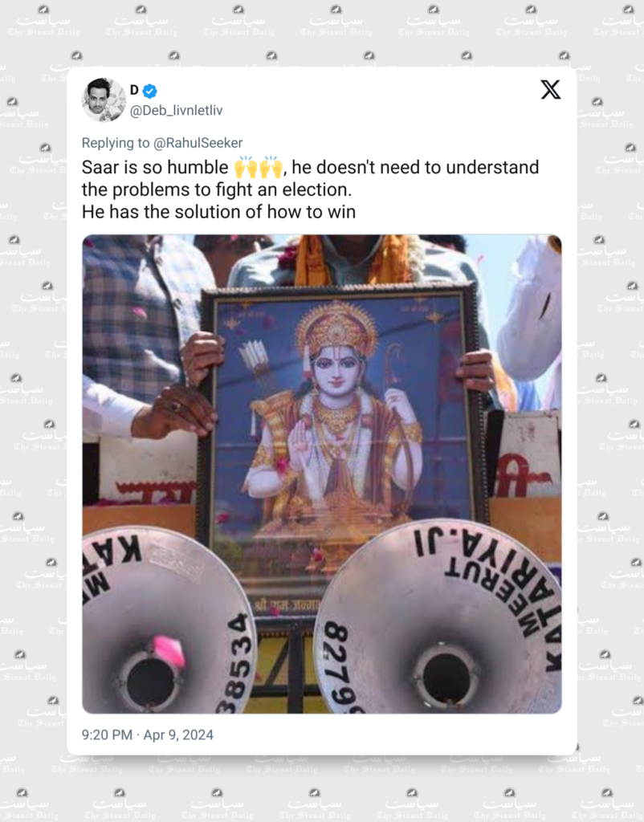Open the @RahulSeeker mention in reply line
Image resolution: width=644 pixels, height=822 pixels.
coord(198,143)
